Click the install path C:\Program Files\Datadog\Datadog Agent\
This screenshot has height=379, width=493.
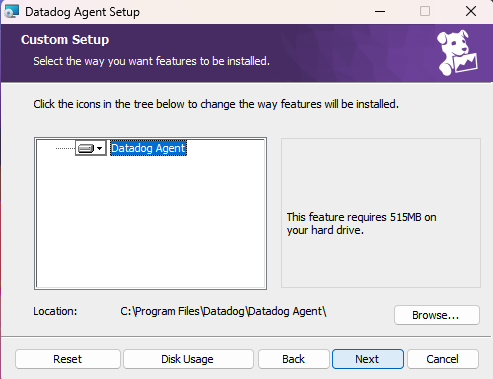(x=223, y=311)
